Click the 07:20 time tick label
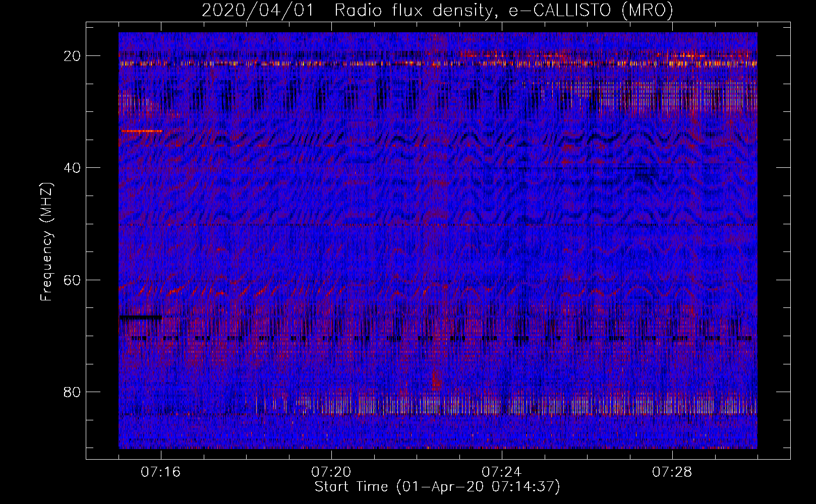This screenshot has height=504, width=816. point(331,472)
